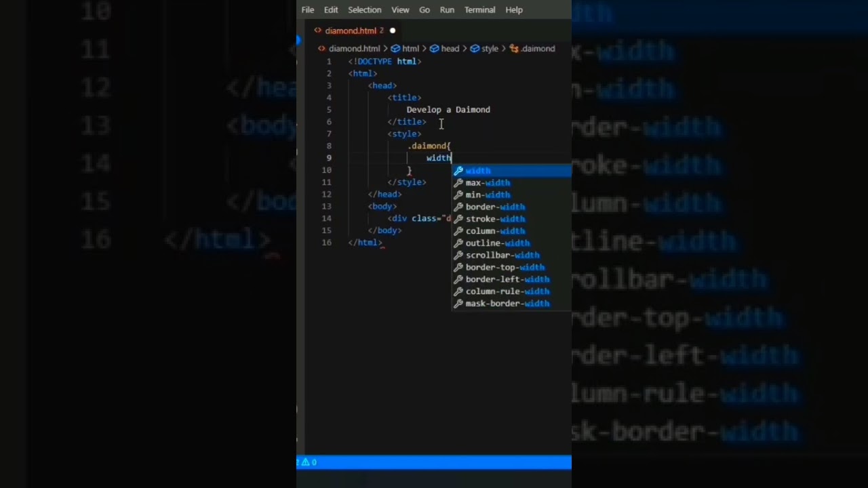
Task: Click the 'Develop a Daimond' title text
Action: tap(448, 110)
